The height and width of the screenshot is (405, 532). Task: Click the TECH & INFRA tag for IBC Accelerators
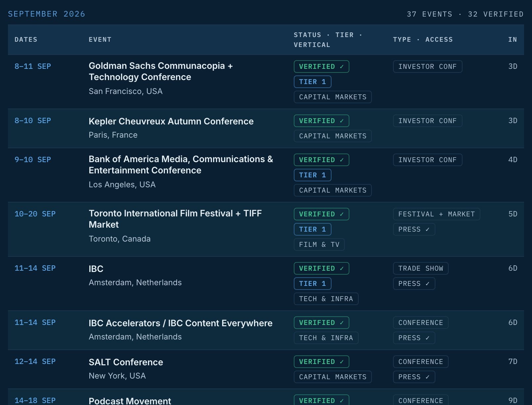tap(326, 338)
